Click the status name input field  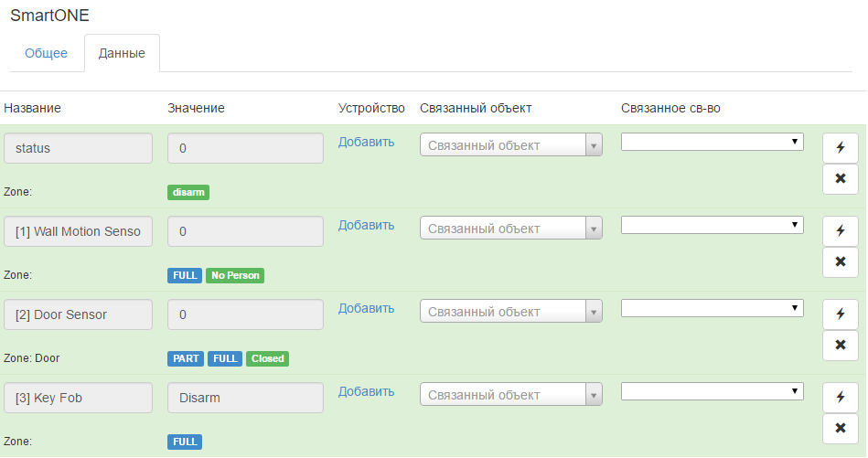(x=78, y=148)
